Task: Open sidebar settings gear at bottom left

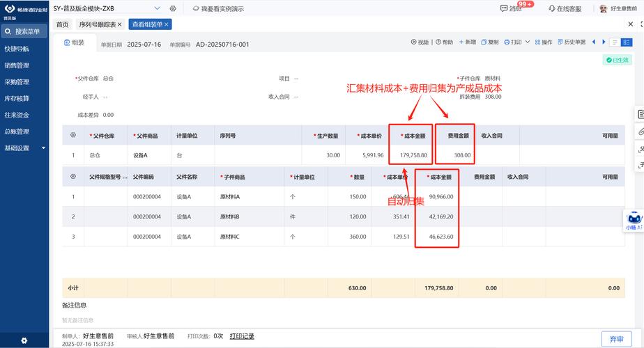Action: [24, 340]
